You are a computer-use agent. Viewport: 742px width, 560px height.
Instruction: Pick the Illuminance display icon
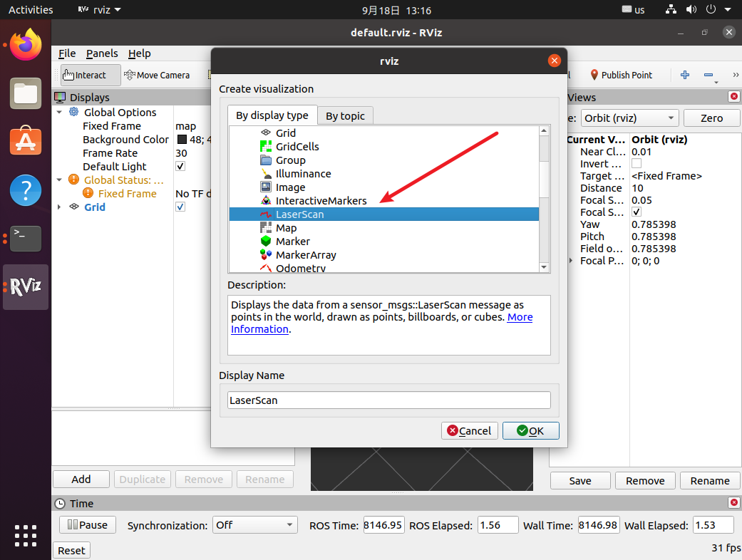pyautogui.click(x=266, y=174)
